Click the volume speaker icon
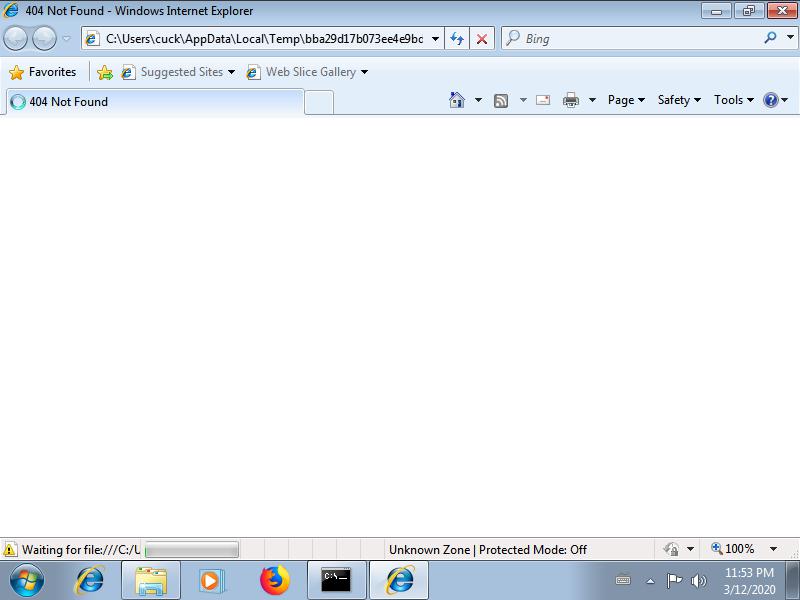The height and width of the screenshot is (600, 800). [698, 581]
